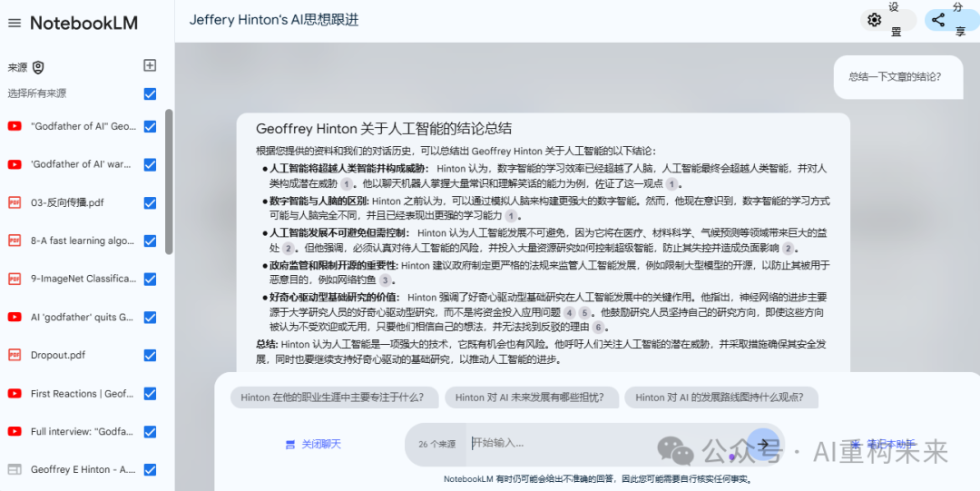Click the 26 个来源 sources counter

[436, 444]
